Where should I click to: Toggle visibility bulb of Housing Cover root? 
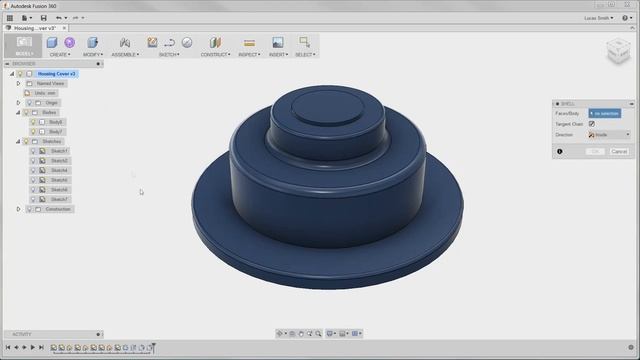(x=20, y=74)
